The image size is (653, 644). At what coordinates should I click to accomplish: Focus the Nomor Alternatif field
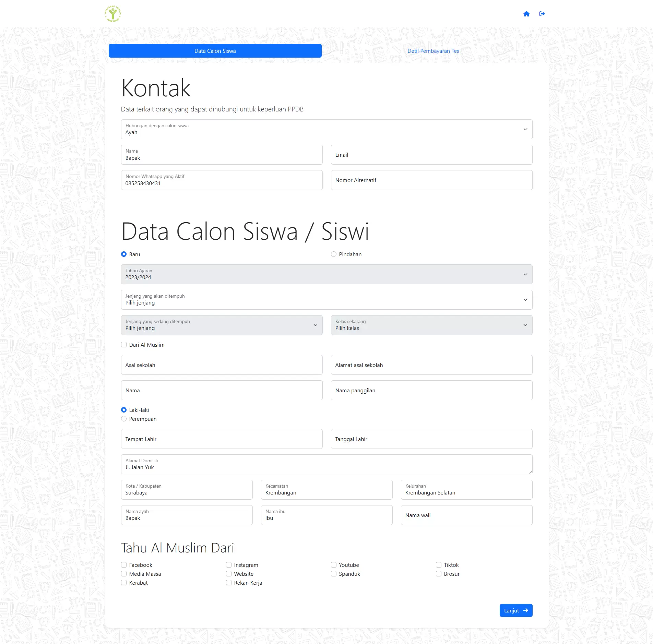(431, 180)
